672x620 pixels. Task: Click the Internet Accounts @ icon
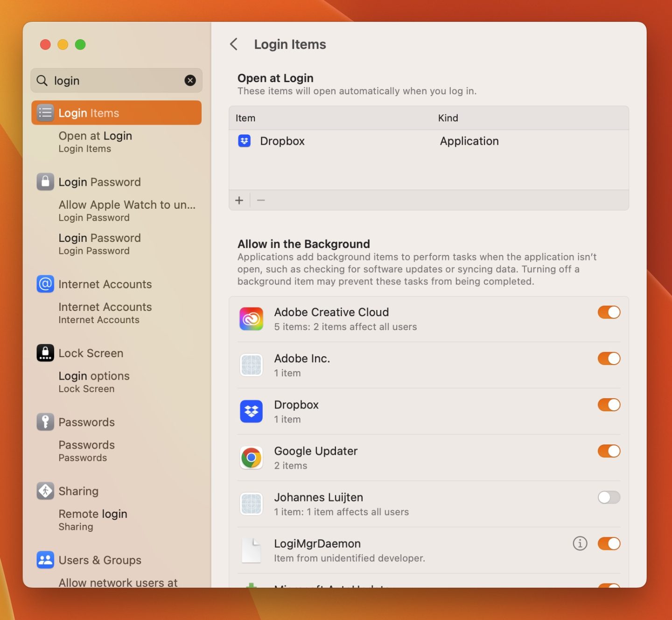click(45, 284)
